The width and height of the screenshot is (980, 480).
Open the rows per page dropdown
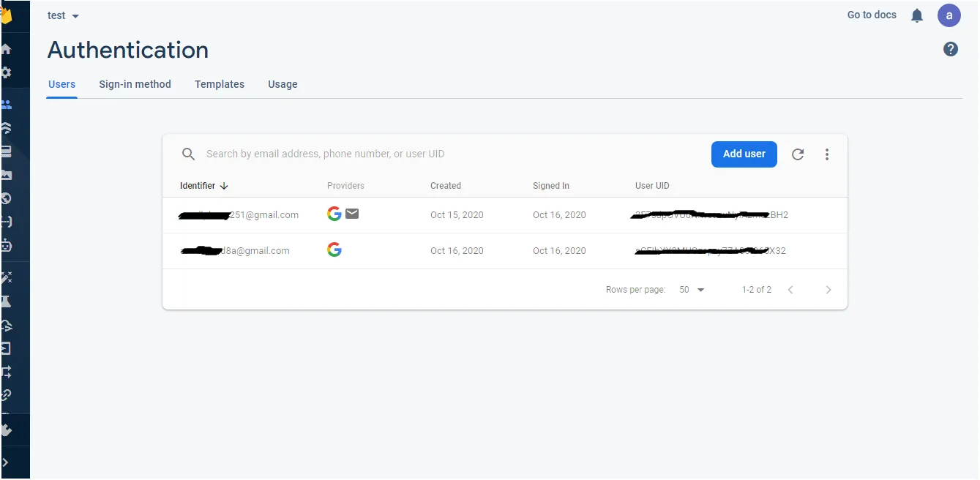point(692,290)
